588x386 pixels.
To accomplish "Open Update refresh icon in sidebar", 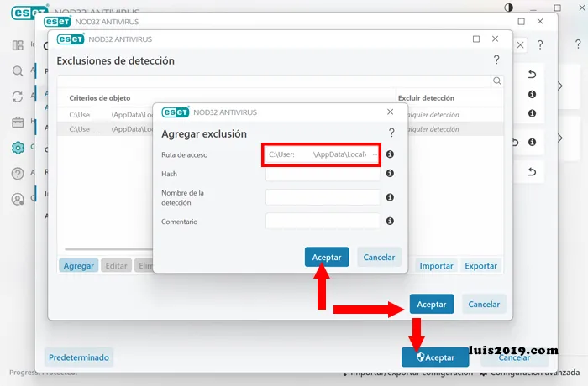I will click(18, 96).
